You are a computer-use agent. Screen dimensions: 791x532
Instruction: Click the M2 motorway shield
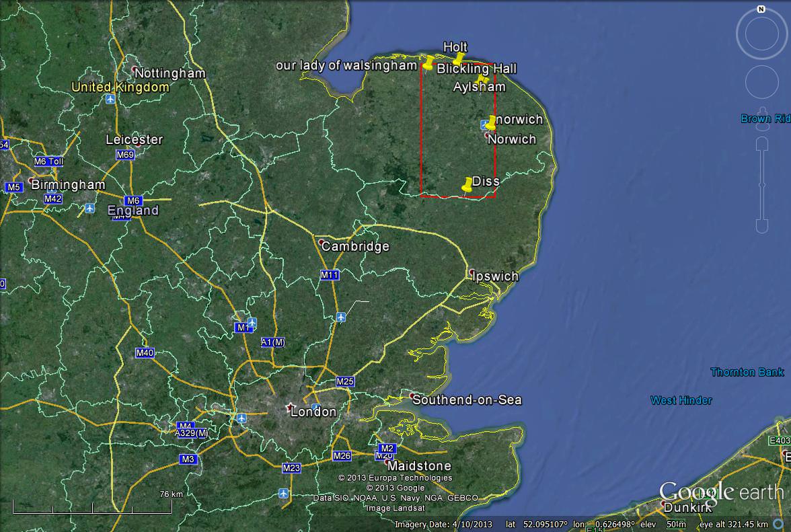pos(387,449)
